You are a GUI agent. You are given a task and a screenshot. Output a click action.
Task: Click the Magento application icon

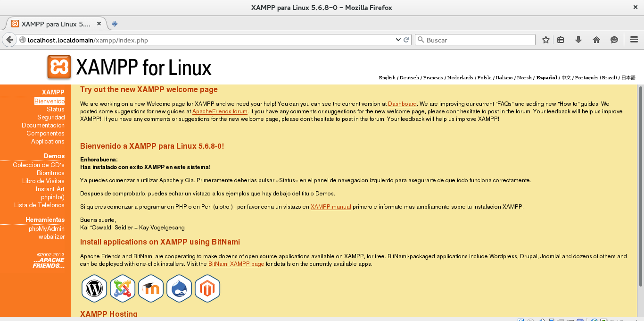point(207,288)
